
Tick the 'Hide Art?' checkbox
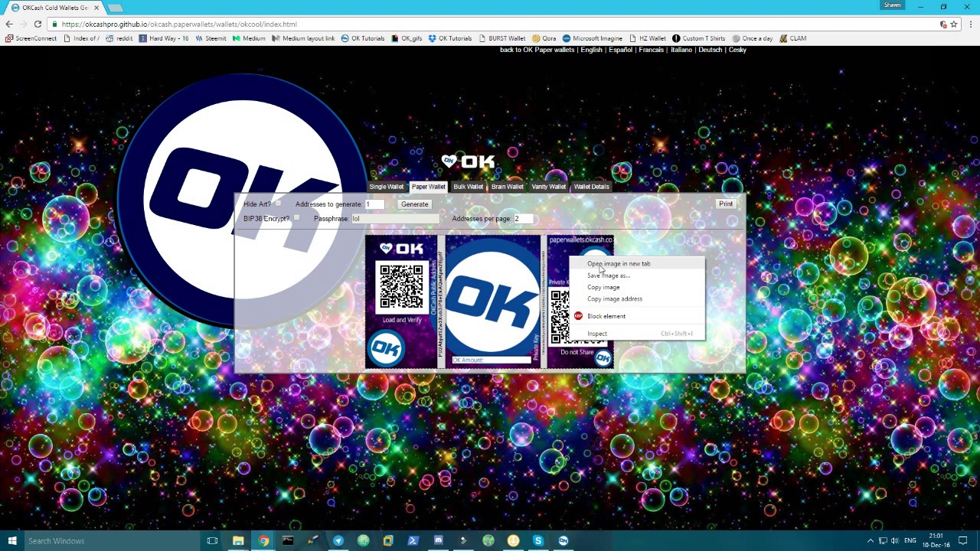[279, 204]
